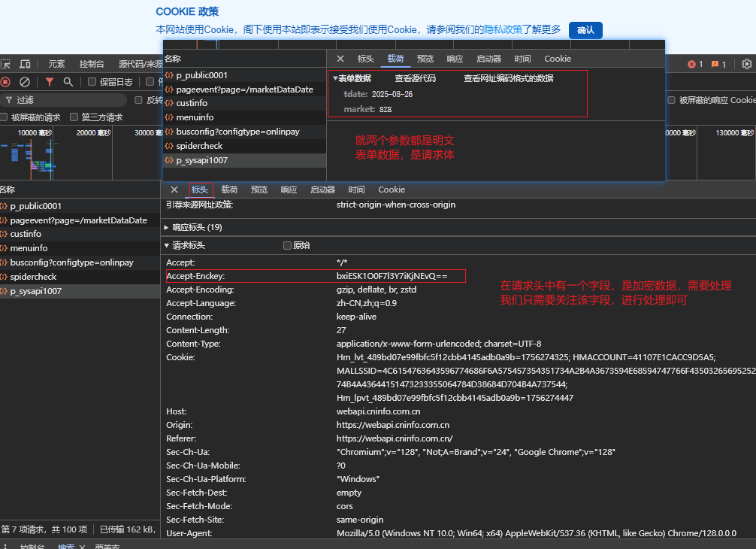Click tdate value 2025-08-26
The image size is (756, 549).
392,94
